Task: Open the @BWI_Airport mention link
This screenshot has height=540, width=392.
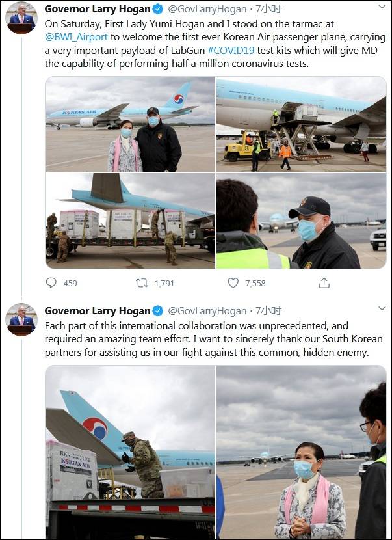Action: [x=73, y=36]
